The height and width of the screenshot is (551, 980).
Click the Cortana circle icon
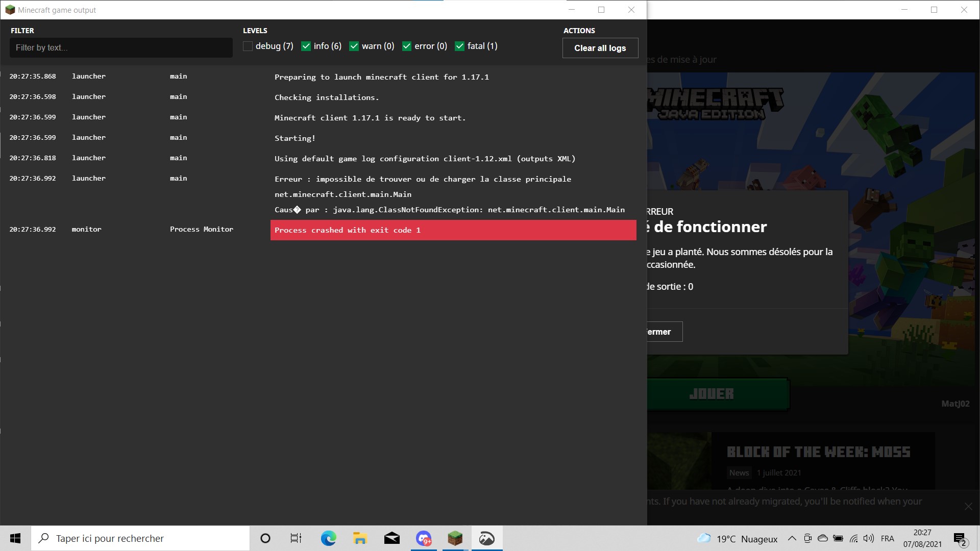265,538
